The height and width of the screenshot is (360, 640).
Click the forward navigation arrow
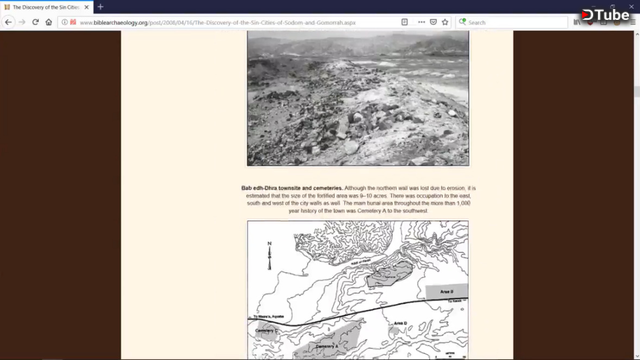pyautogui.click(x=22, y=22)
